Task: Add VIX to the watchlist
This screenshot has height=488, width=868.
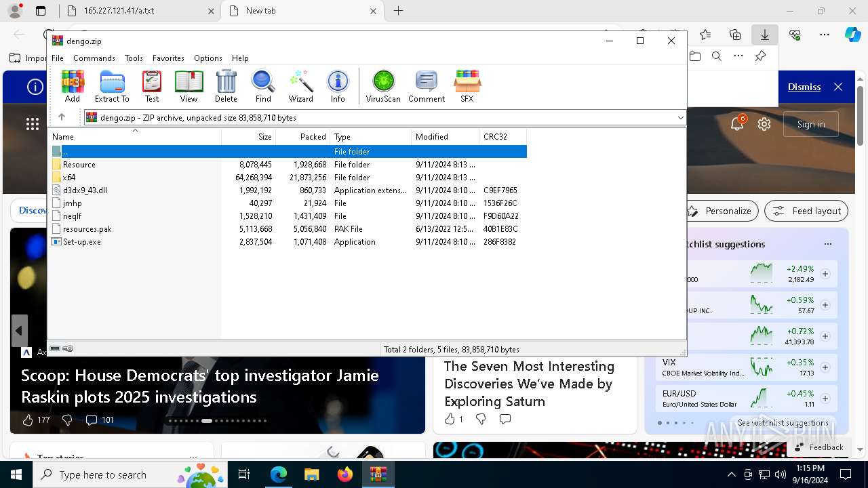Action: [825, 367]
